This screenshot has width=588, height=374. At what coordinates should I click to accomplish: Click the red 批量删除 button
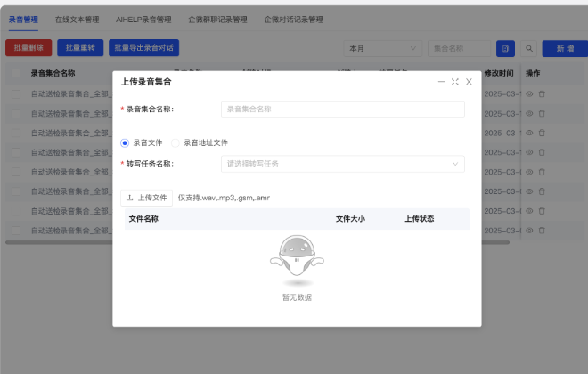tap(29, 48)
